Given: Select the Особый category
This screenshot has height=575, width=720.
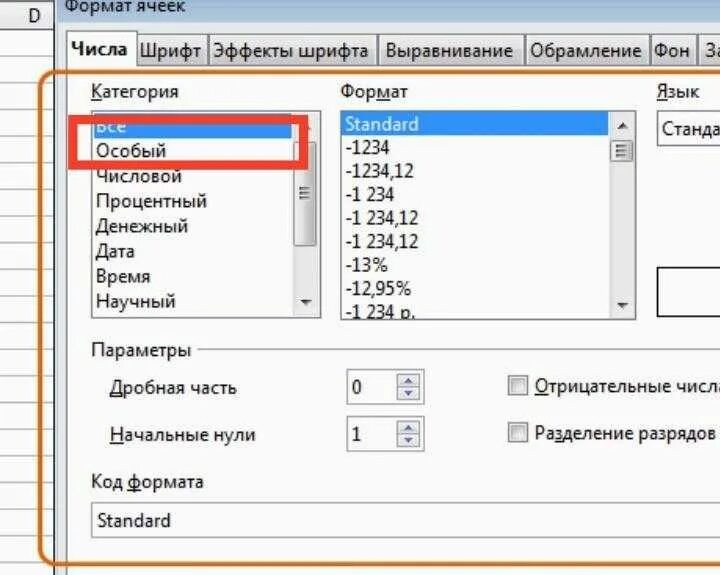Looking at the screenshot, I should pyautogui.click(x=193, y=151).
